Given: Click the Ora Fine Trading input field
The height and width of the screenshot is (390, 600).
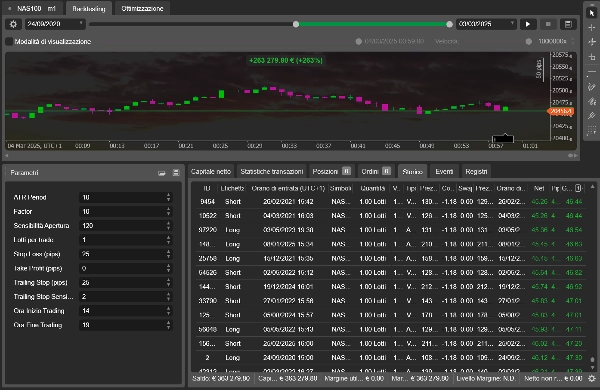Looking at the screenshot, I should 126,325.
